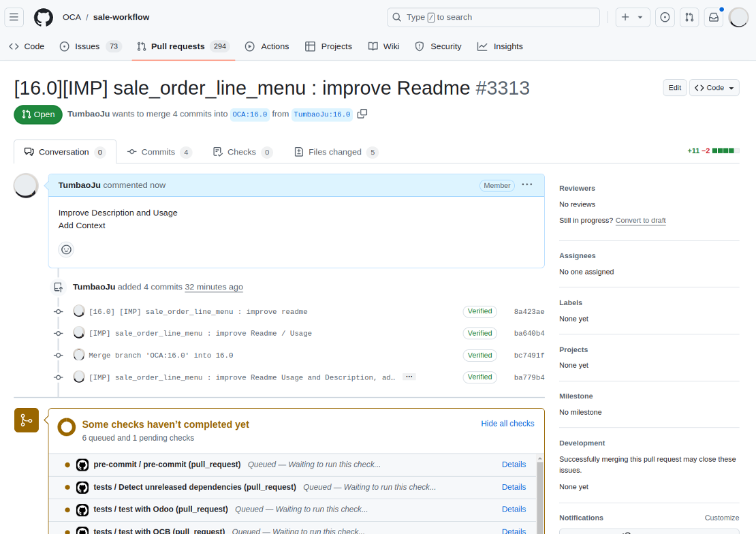Screen dimensions: 756x534
Task: Open the notifications inbox icon
Action: [713, 18]
